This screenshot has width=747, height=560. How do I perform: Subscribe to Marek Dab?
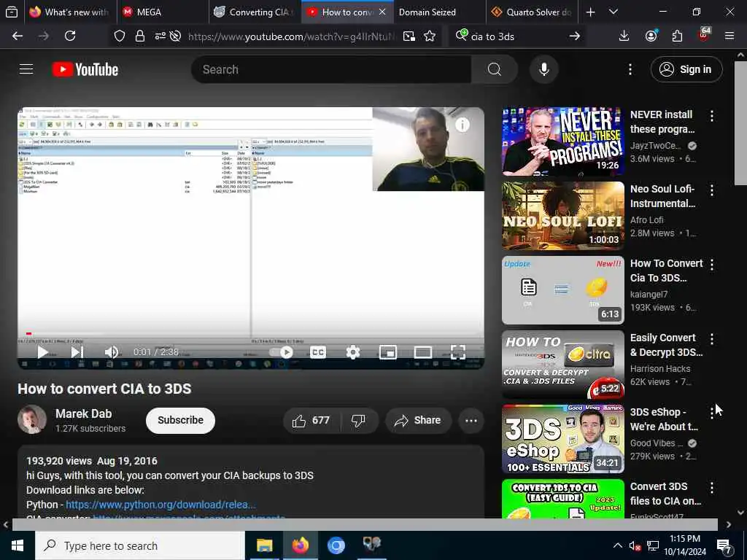[181, 421]
